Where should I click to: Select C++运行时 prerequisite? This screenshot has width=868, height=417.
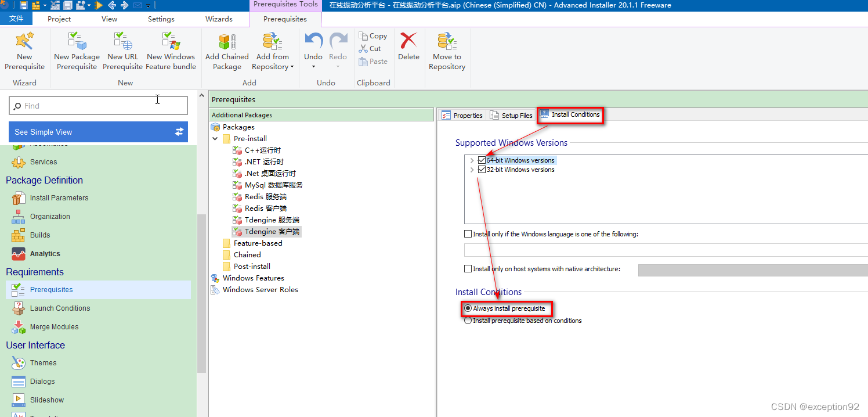[263, 150]
